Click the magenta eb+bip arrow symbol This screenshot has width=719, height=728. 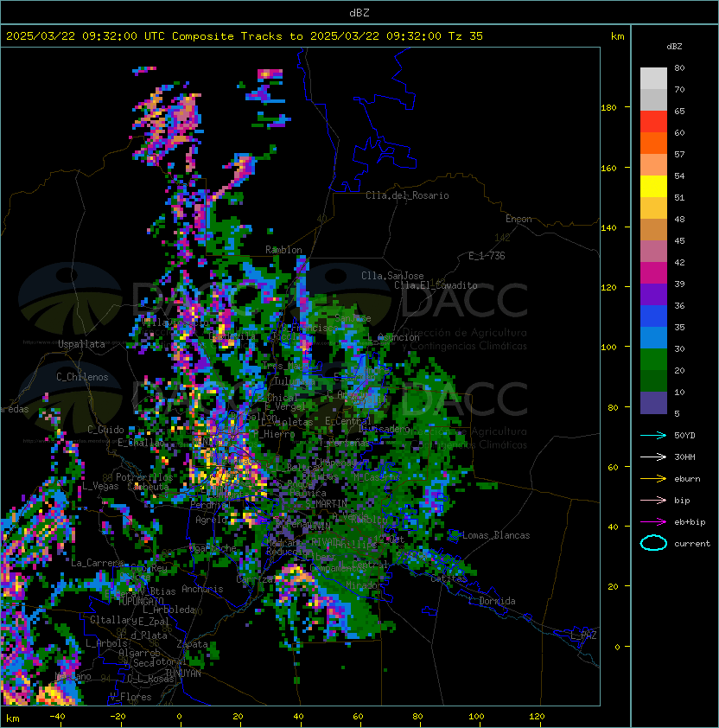click(x=653, y=522)
